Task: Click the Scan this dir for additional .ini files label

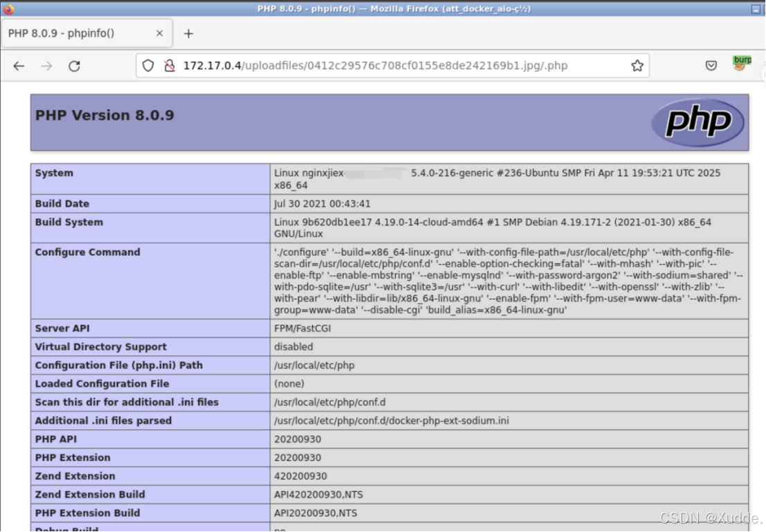Action: 127,402
